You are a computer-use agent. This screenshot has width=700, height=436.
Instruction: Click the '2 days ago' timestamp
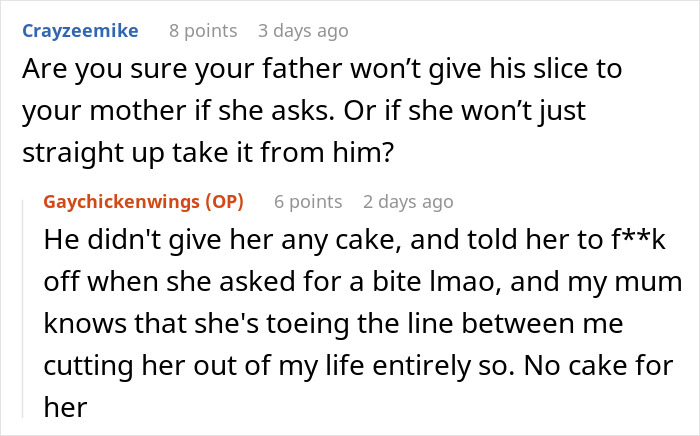tap(408, 202)
